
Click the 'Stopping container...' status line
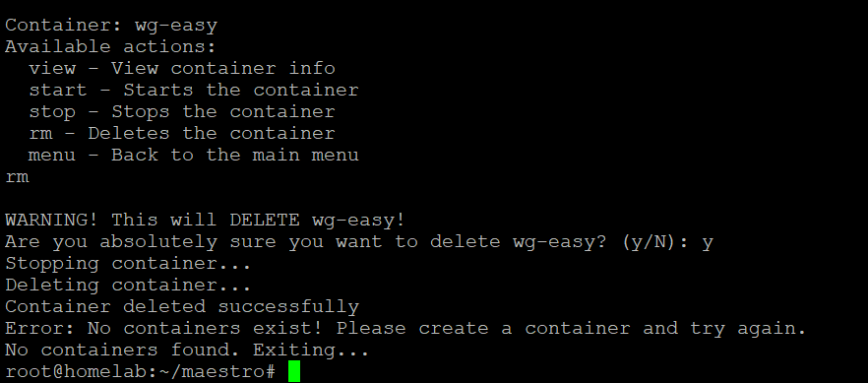[x=128, y=264]
